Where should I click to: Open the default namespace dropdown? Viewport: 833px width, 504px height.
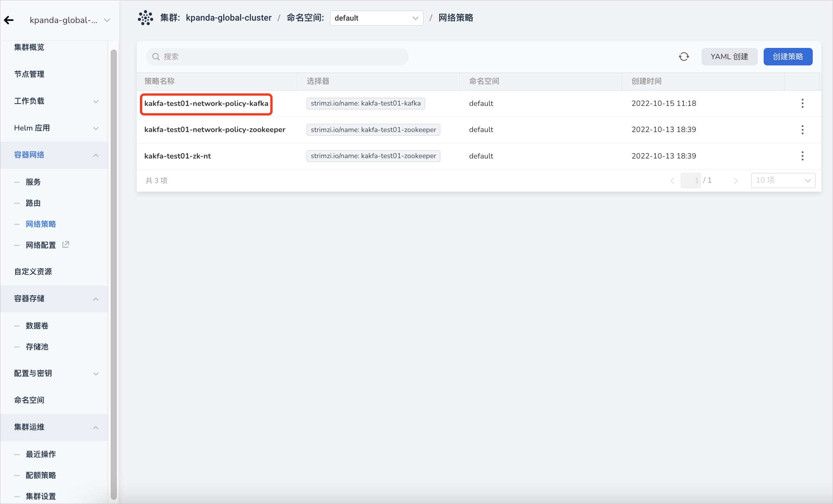[x=376, y=18]
